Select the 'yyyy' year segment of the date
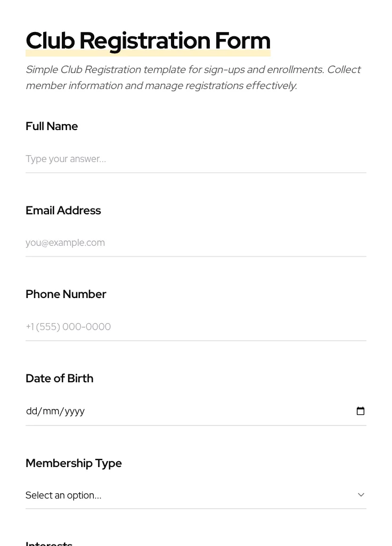This screenshot has height=546, width=392. click(75, 411)
